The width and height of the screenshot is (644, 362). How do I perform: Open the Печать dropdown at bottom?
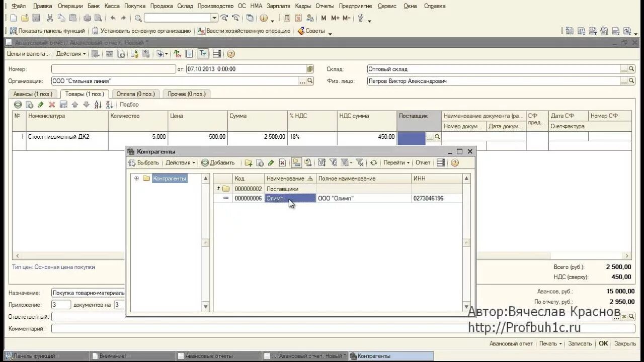click(x=550, y=344)
